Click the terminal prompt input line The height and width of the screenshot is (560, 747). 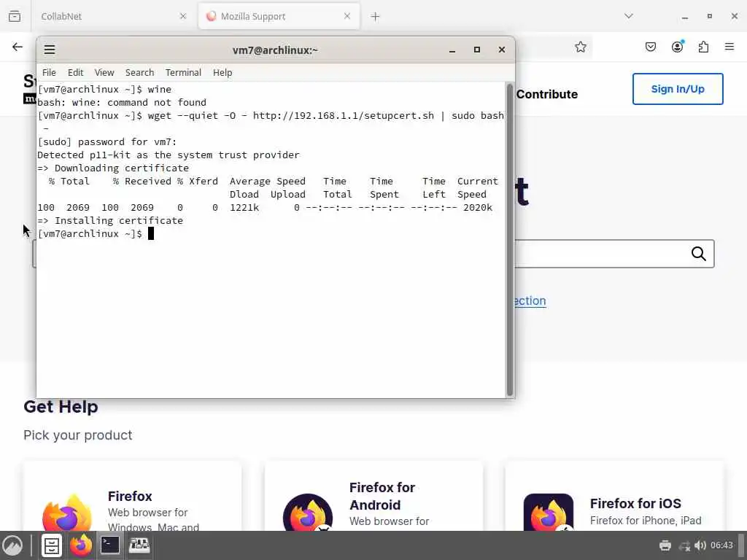[x=271, y=234]
